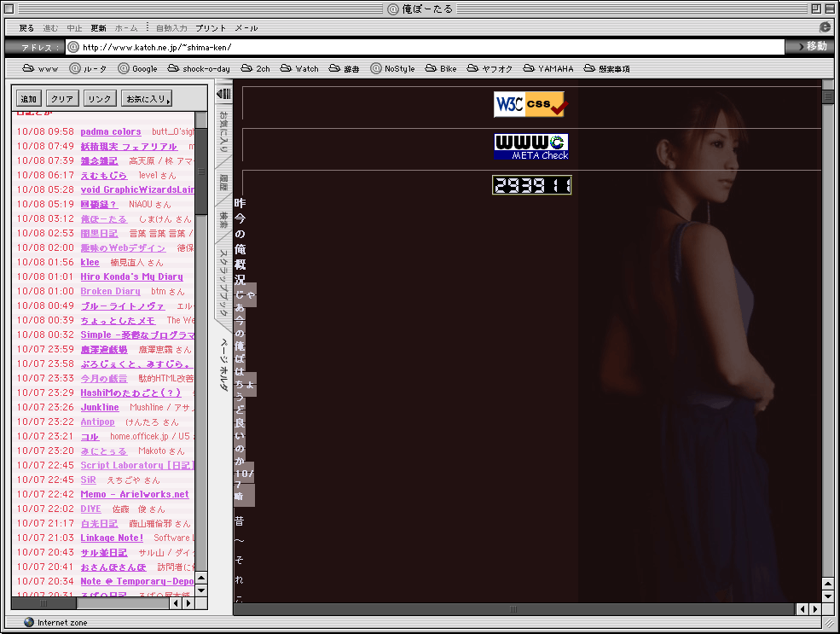Click the address URL input field
Image resolution: width=840 pixels, height=634 pixels.
click(426, 47)
